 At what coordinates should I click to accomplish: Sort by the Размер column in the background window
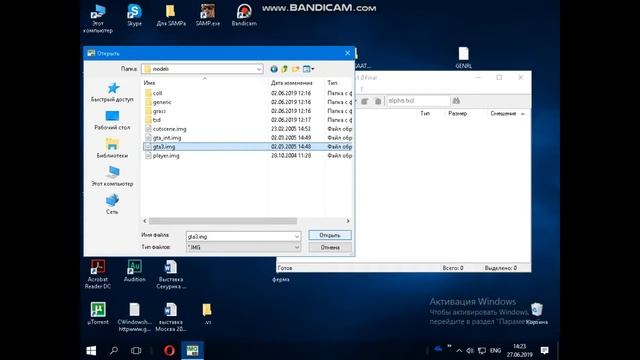point(458,113)
